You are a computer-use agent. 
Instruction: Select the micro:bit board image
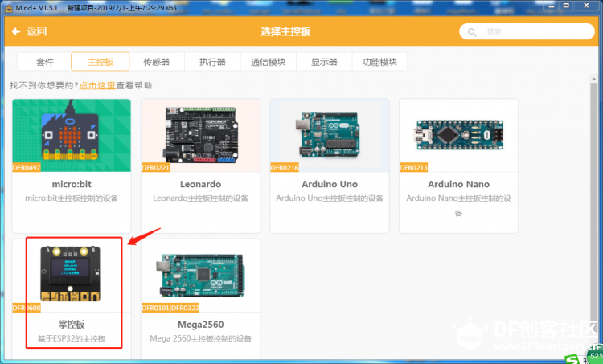pos(72,135)
